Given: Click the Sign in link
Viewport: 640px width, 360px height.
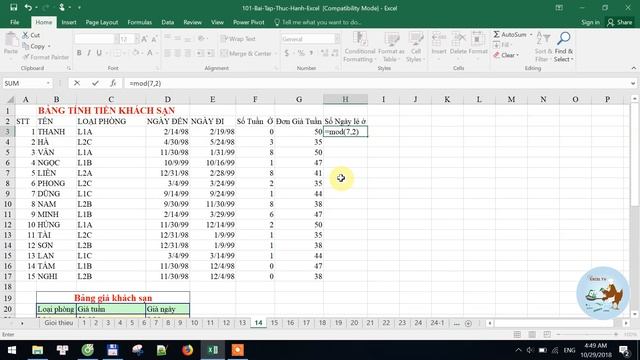Looking at the screenshot, I should 590,22.
